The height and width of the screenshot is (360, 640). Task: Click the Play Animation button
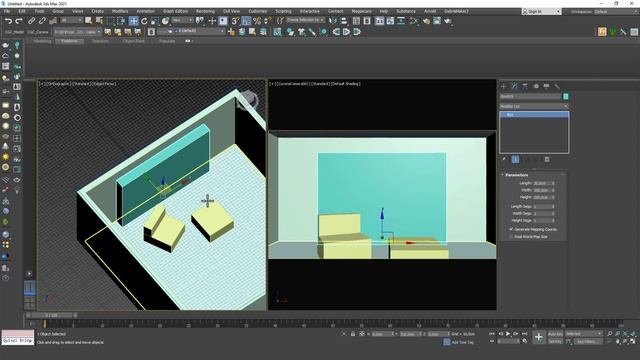pos(508,334)
